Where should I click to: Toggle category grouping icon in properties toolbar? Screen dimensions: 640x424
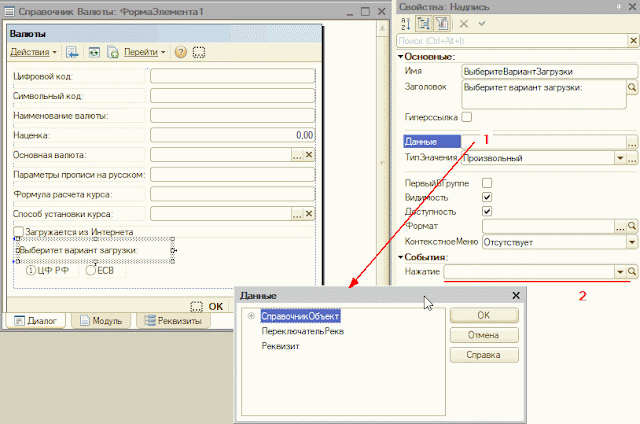click(x=424, y=24)
